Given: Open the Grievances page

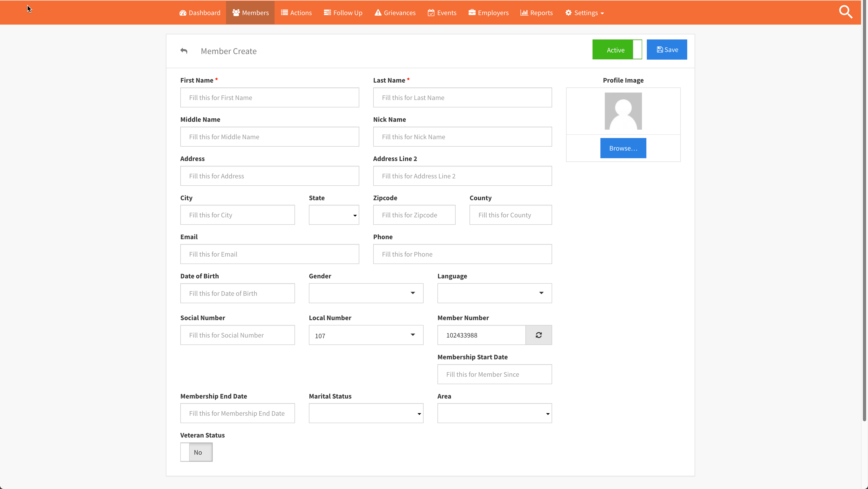Looking at the screenshot, I should [x=395, y=13].
